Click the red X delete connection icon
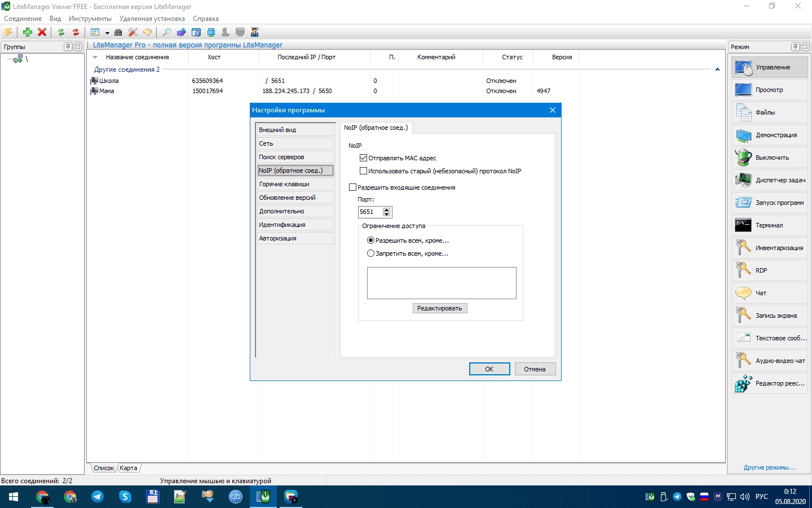The image size is (812, 508). (42, 32)
